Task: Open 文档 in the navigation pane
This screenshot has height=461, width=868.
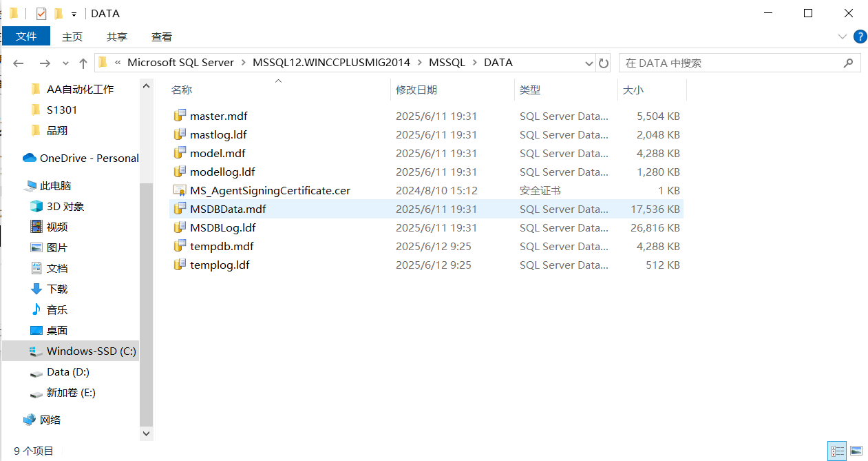Action: (57, 268)
